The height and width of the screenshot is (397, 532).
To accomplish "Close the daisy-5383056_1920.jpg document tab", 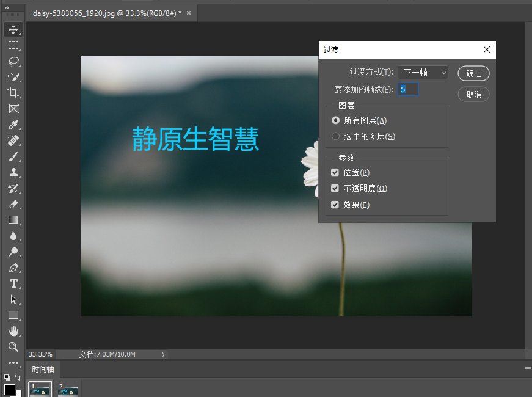I will pyautogui.click(x=189, y=13).
